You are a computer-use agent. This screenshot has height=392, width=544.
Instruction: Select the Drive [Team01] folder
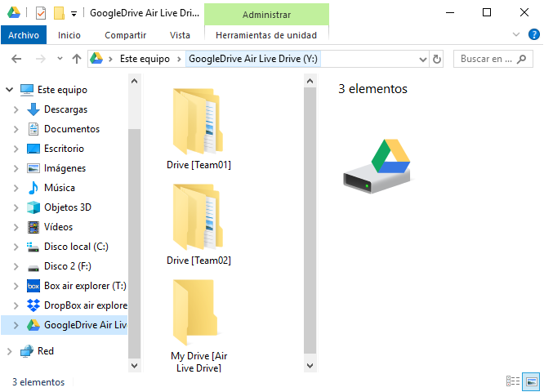click(198, 129)
